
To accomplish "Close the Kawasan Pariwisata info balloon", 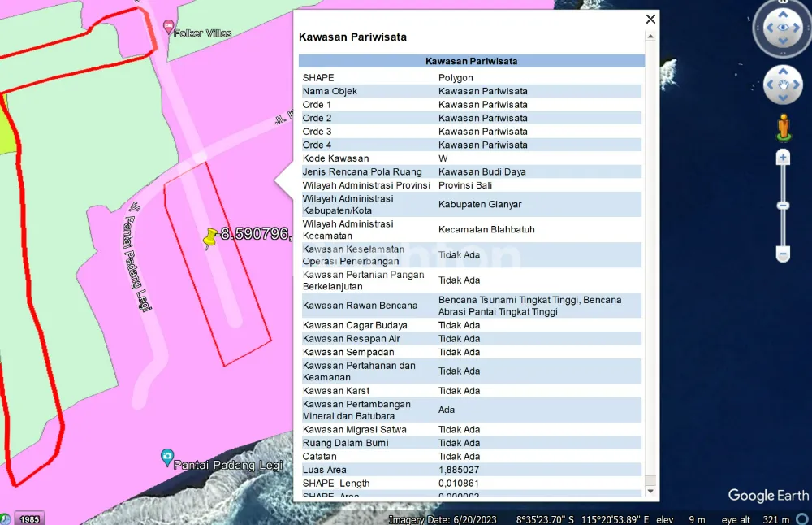I will (650, 19).
